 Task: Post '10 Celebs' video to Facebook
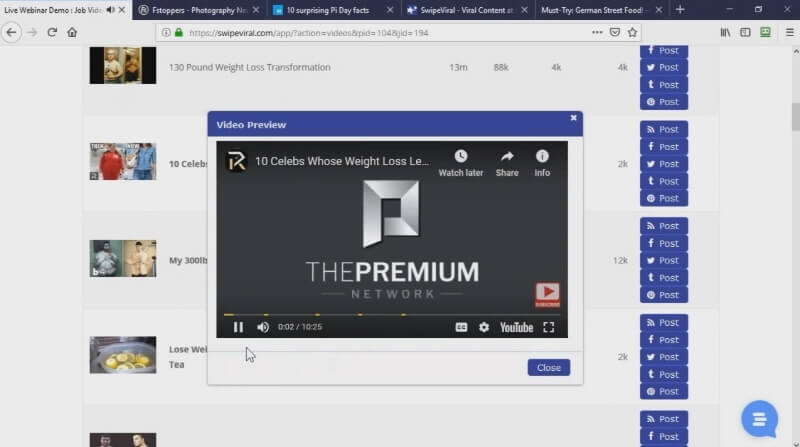(x=663, y=147)
